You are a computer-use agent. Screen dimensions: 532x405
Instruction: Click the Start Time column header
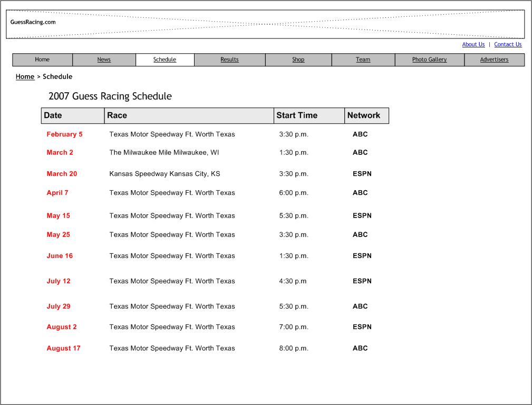coord(297,115)
